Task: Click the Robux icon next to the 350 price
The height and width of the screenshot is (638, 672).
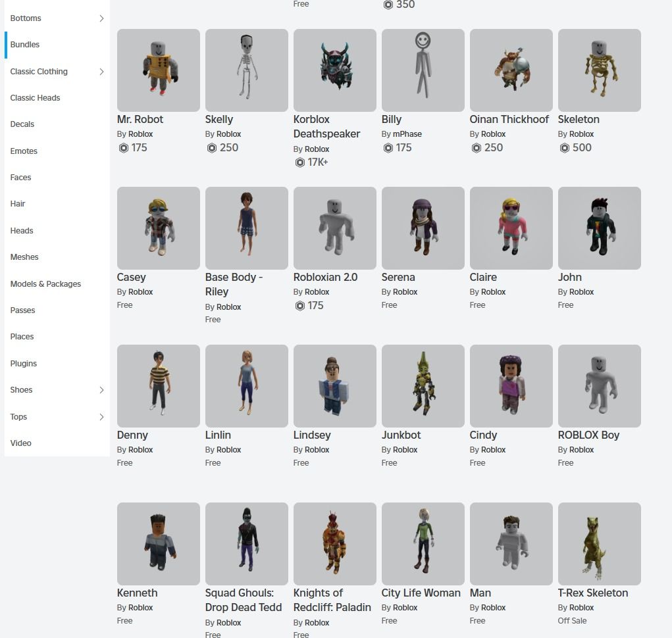Action: (387, 5)
